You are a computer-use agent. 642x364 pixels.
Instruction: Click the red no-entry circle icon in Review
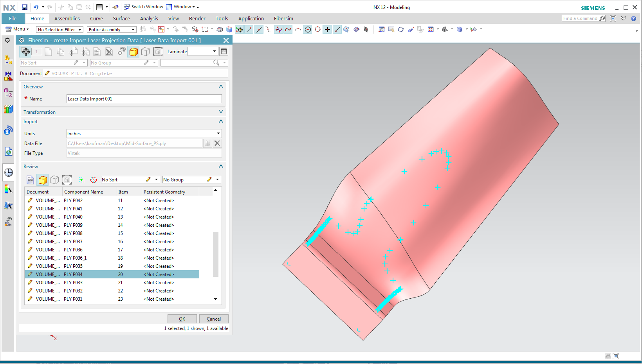tap(94, 180)
